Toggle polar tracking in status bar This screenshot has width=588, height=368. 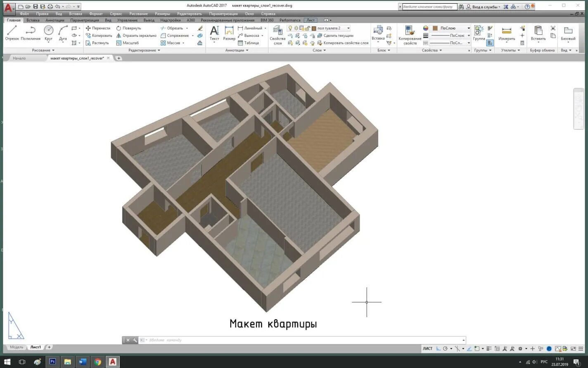click(x=445, y=349)
